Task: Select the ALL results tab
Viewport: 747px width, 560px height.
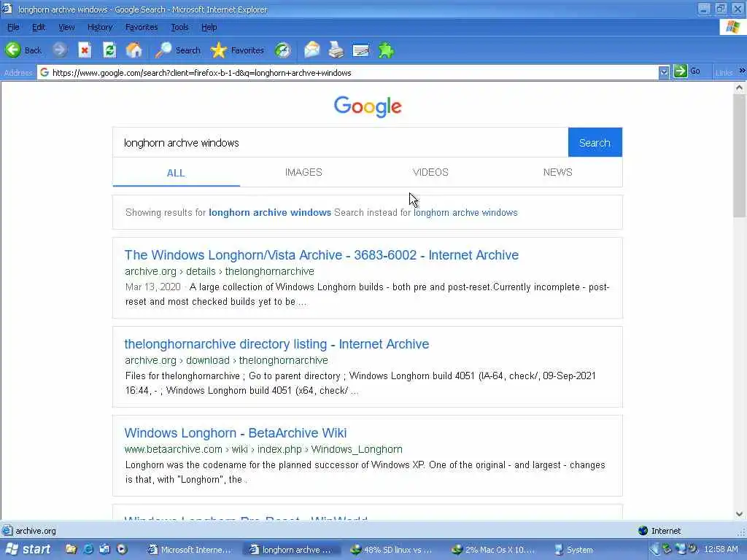Action: click(176, 173)
